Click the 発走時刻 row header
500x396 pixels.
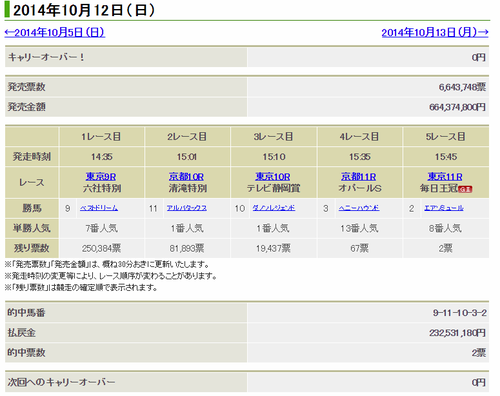pos(32,157)
